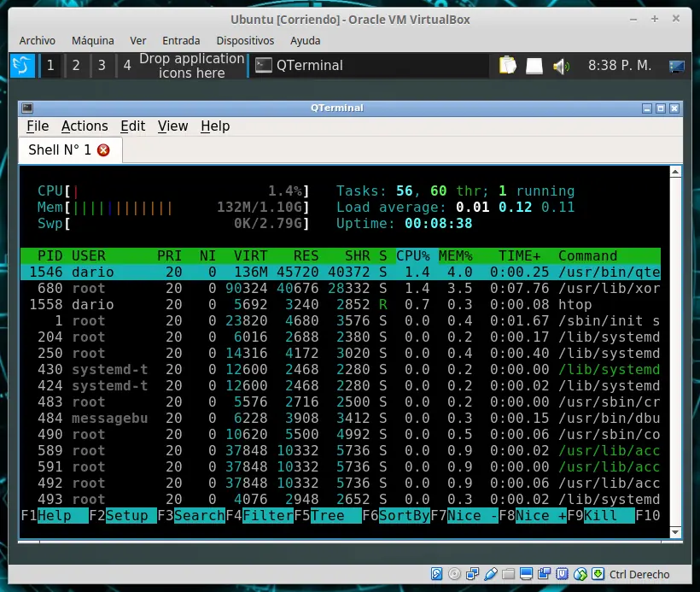Click the terminal scrollbar down arrow
Screen dimensions: 700x592
(x=675, y=532)
